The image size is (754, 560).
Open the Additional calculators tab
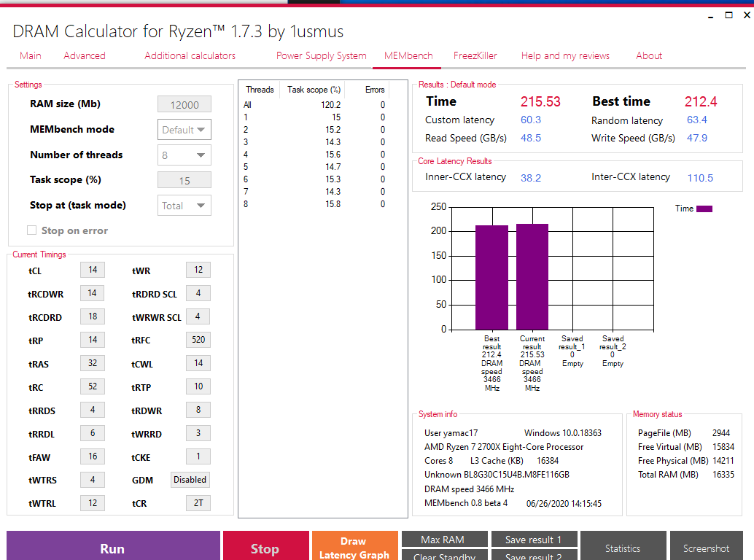190,55
